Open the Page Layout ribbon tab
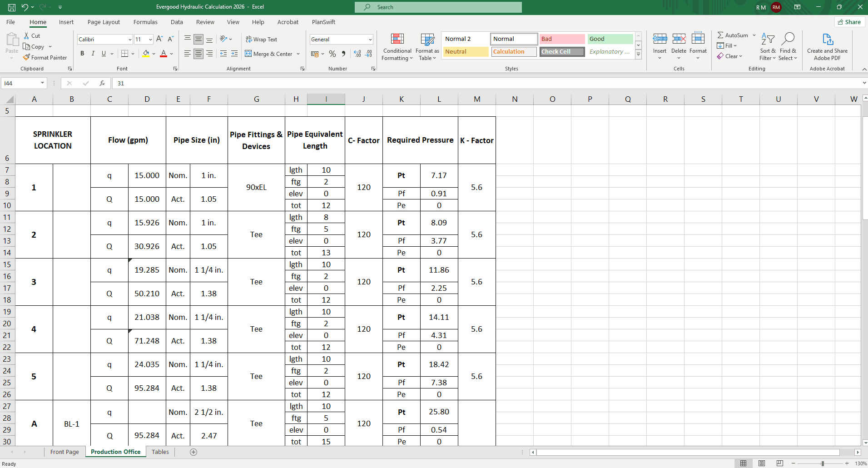 point(104,22)
